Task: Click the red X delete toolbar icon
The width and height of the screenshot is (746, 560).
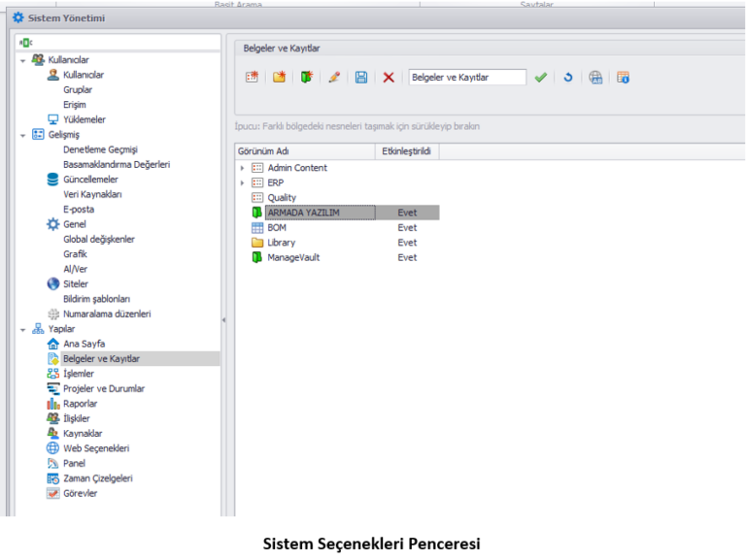Action: [x=389, y=78]
